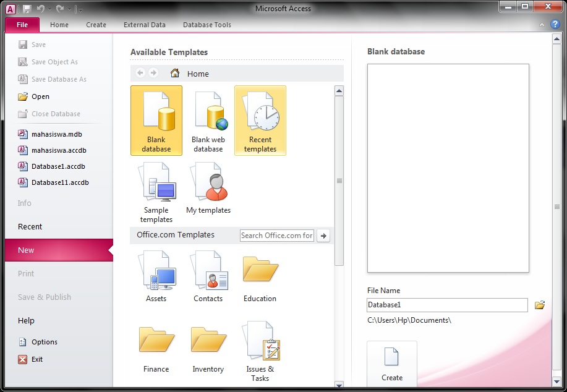Click the Create database button
Screen dimensions: 567x392
tap(392, 365)
